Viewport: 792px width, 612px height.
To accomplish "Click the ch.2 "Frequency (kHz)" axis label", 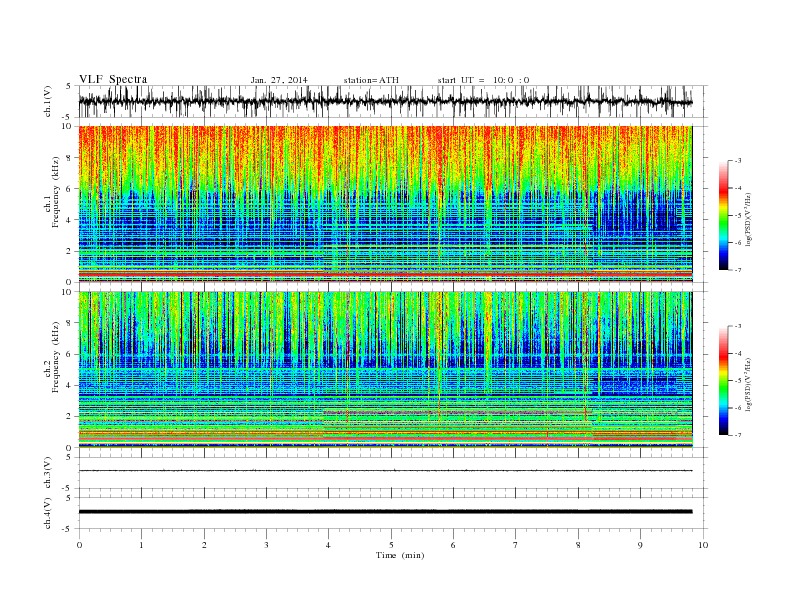I will [x=56, y=356].
